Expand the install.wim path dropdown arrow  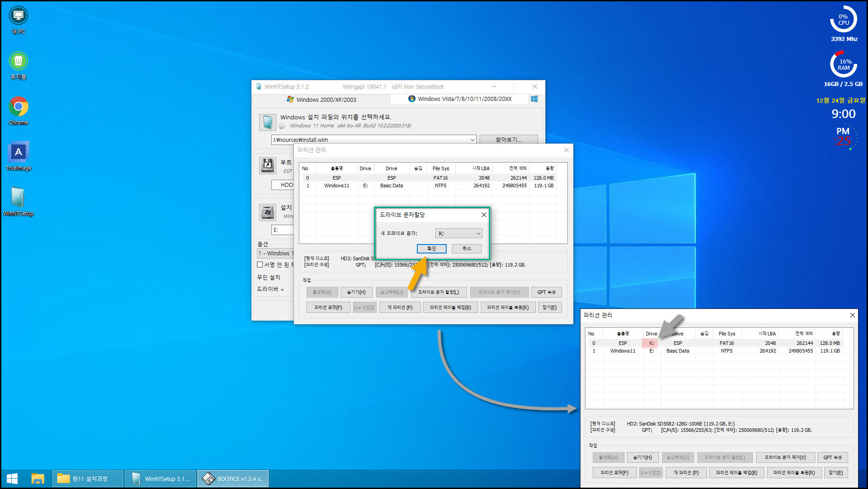point(472,140)
